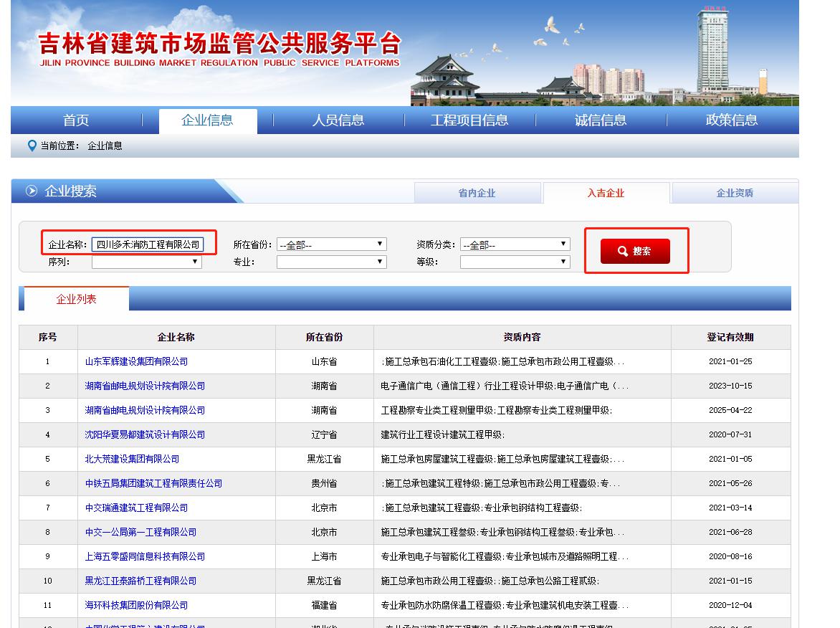Open 沈阳华夏易都建筑设计有限公司 link
The height and width of the screenshot is (628, 840).
[145, 434]
